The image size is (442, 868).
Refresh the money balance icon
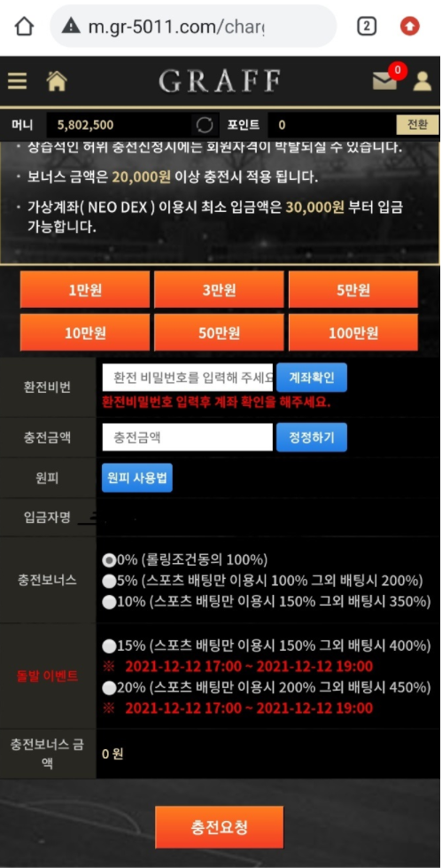pyautogui.click(x=205, y=125)
